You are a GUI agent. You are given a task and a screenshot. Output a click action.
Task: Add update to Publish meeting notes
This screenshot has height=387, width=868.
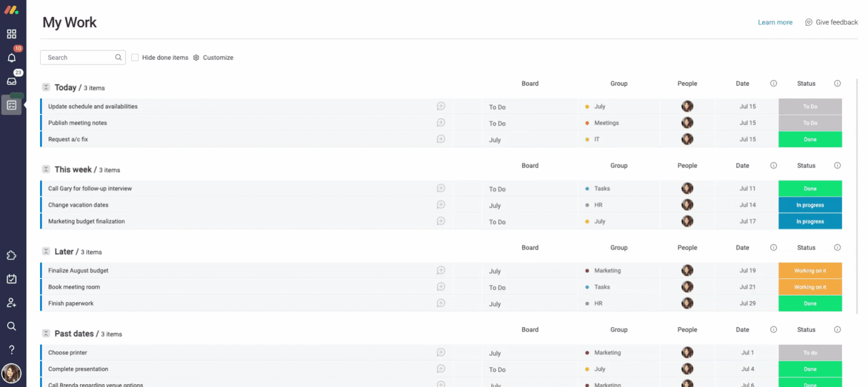(x=441, y=123)
